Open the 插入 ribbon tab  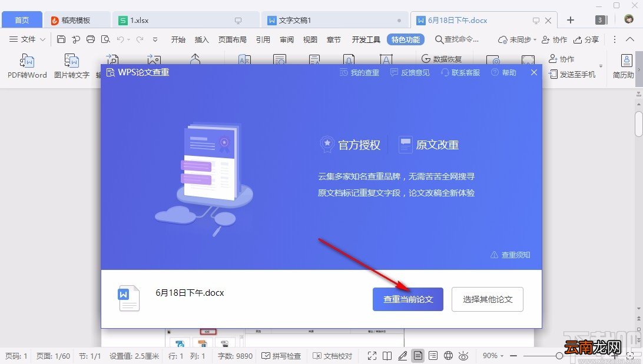tap(202, 40)
